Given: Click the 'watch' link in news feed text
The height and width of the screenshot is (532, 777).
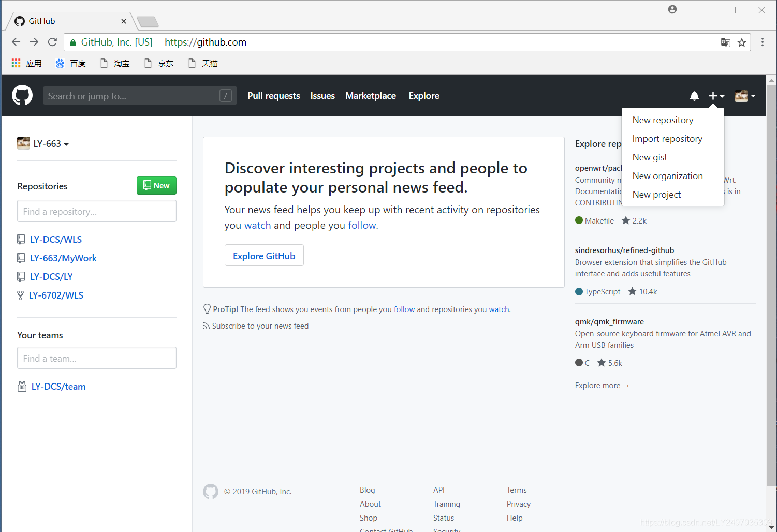Looking at the screenshot, I should 258,225.
